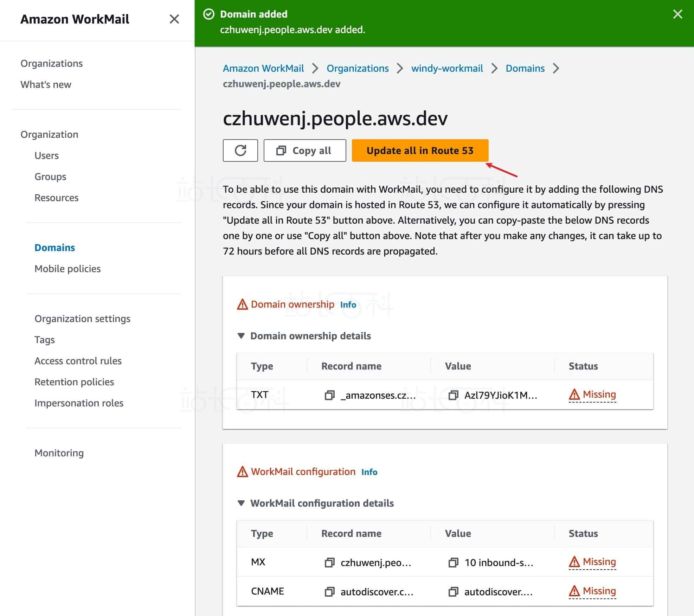Copy the TXT record value Azl79YJioK1M
Image resolution: width=694 pixels, height=616 pixels.
pyautogui.click(x=453, y=395)
